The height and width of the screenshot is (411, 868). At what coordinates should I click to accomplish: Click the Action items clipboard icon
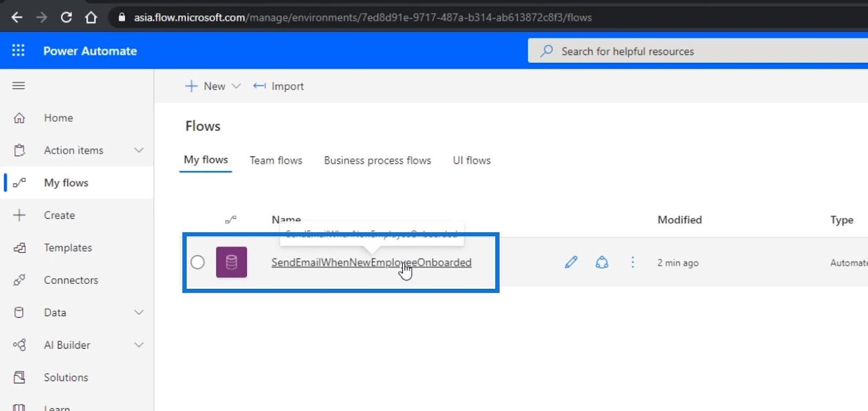tap(19, 150)
